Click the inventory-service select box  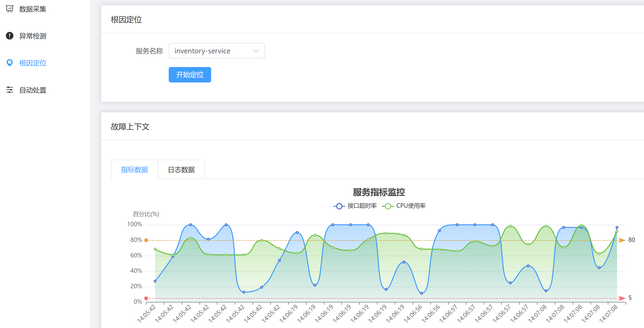(x=213, y=51)
